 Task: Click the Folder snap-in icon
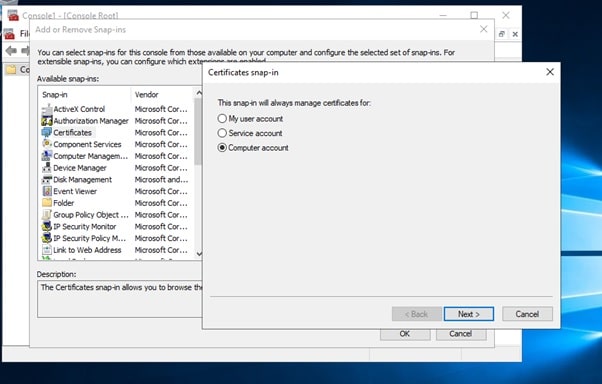(47, 203)
